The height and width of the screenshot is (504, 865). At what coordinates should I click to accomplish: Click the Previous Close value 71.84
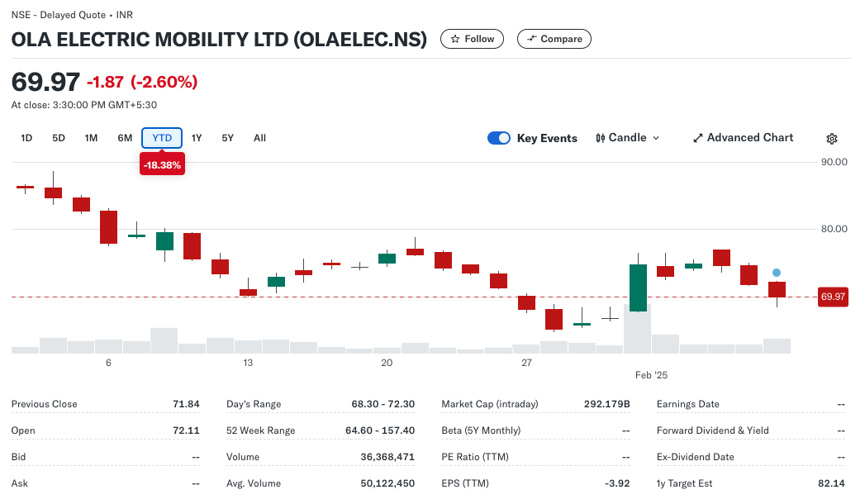(x=186, y=404)
